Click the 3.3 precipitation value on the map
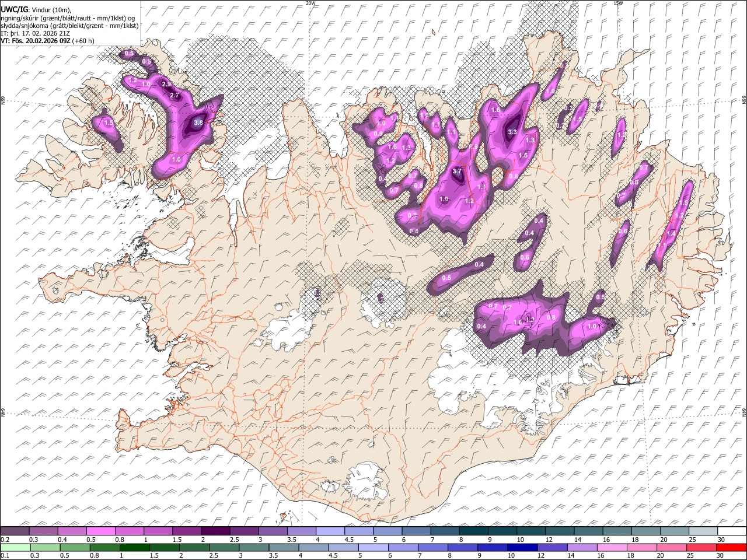 click(x=512, y=132)
